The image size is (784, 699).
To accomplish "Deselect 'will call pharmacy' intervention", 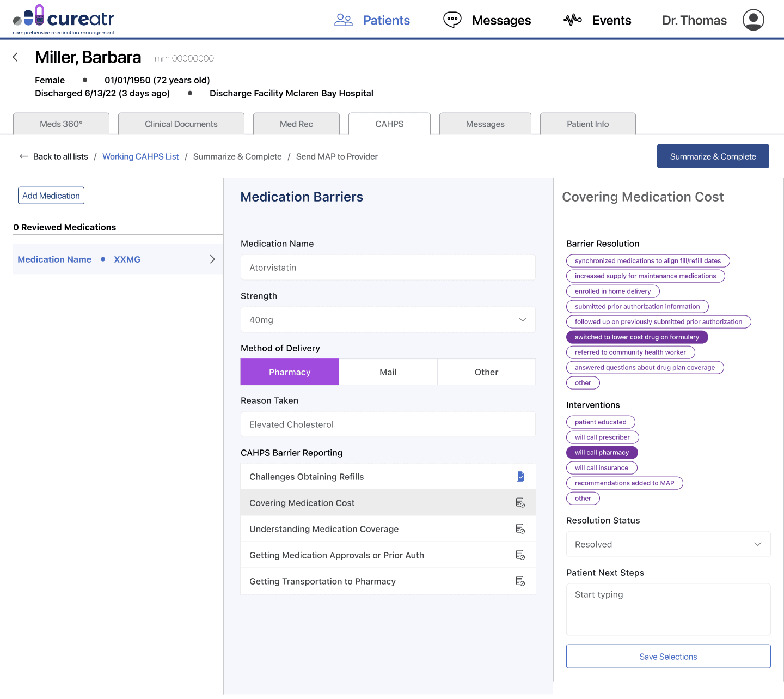I will (x=602, y=453).
